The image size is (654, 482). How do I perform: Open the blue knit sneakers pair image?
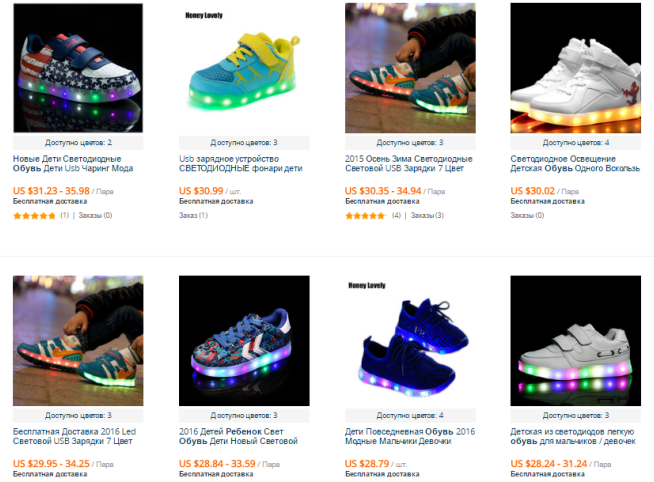[x=410, y=341]
